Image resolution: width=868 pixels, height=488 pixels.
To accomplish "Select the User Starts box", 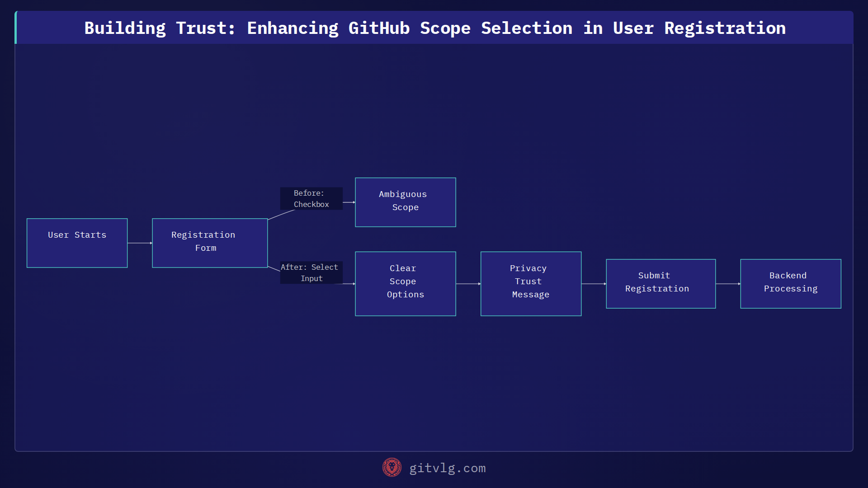I will click(x=77, y=243).
